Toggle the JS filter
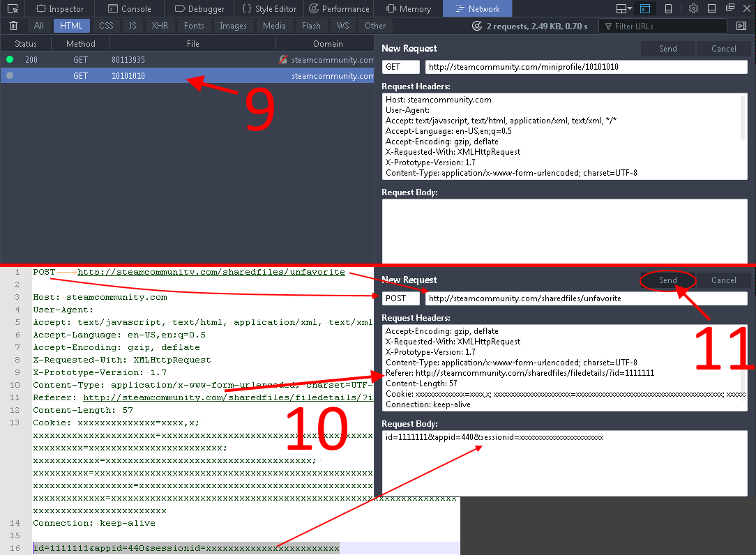Image resolution: width=756 pixels, height=555 pixels. coord(133,26)
